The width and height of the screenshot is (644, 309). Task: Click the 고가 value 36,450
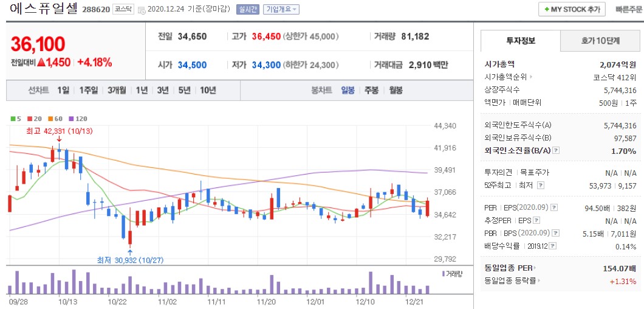[x=266, y=36]
